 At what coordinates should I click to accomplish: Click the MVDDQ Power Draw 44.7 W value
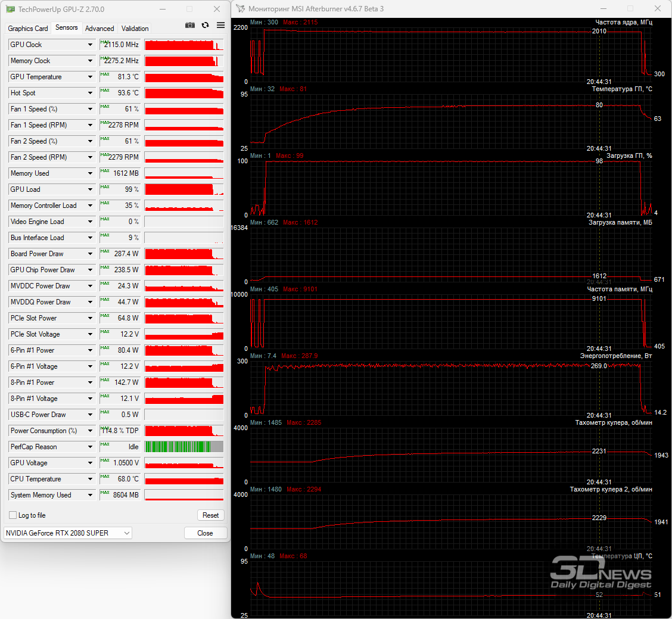coord(120,302)
